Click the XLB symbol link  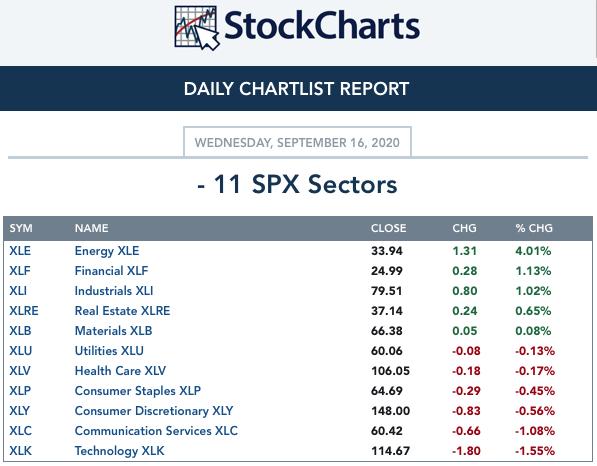(20, 331)
